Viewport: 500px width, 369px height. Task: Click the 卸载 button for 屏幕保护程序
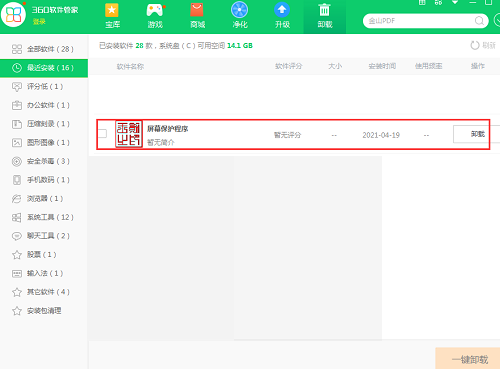(x=477, y=134)
